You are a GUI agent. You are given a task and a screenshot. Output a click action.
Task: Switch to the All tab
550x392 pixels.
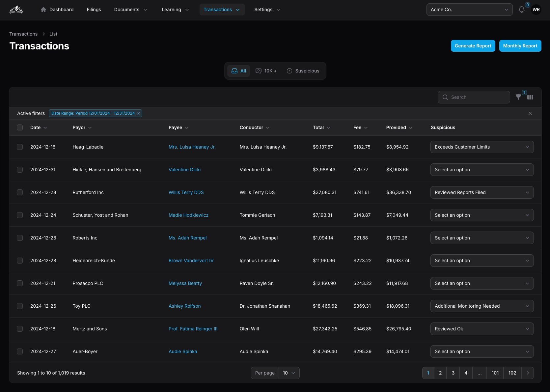tap(239, 71)
